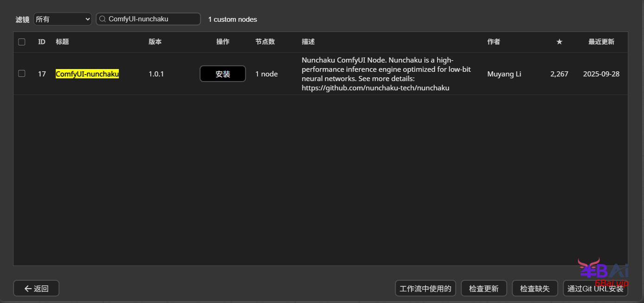The image size is (644, 303).
Task: Sort by the 版本 column header
Action: click(155, 42)
